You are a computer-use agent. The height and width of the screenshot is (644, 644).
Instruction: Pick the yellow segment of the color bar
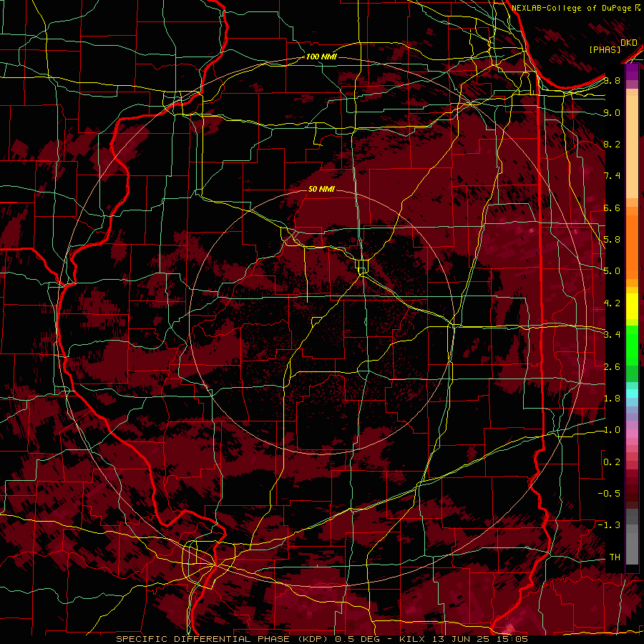pyautogui.click(x=632, y=307)
